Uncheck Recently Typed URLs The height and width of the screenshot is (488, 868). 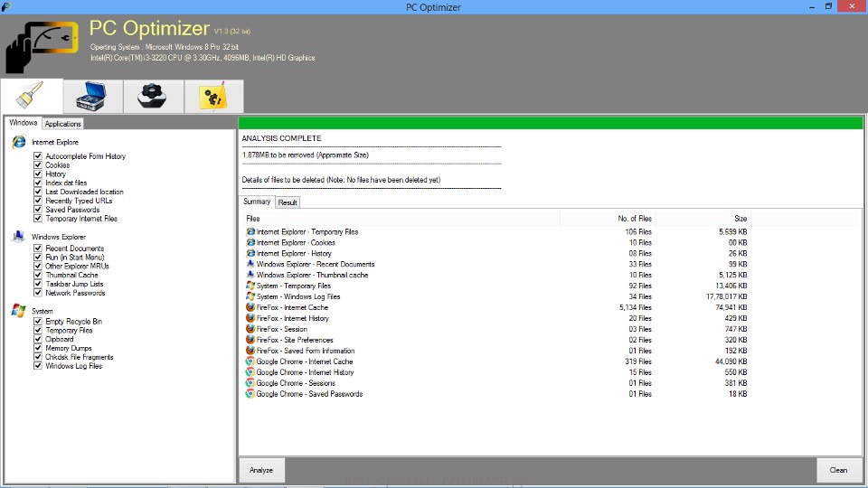pyautogui.click(x=38, y=201)
